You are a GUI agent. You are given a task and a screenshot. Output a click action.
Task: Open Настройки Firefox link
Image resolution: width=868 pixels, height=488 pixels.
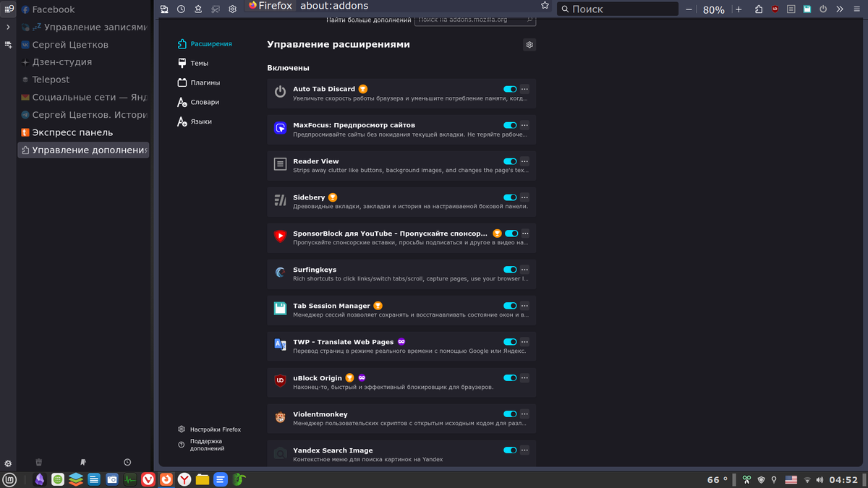(210, 429)
